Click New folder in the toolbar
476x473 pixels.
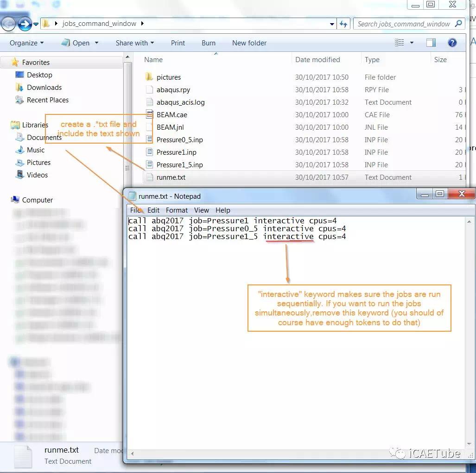tap(249, 43)
